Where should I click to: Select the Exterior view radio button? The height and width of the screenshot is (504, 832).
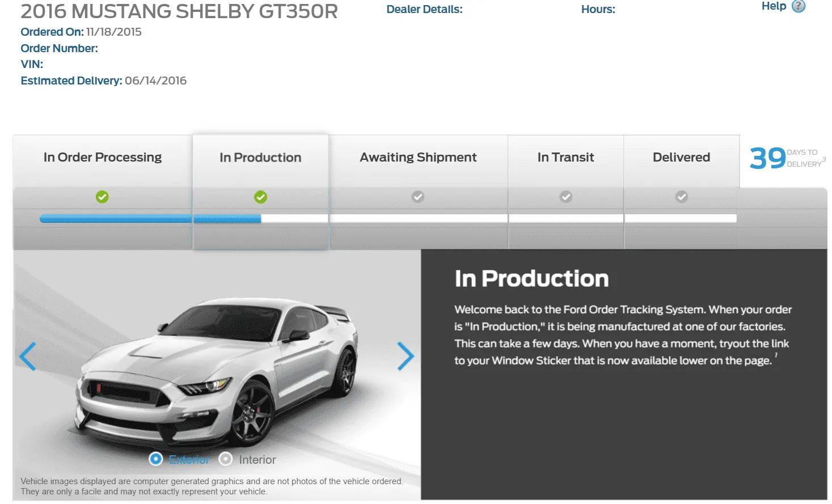coord(155,459)
